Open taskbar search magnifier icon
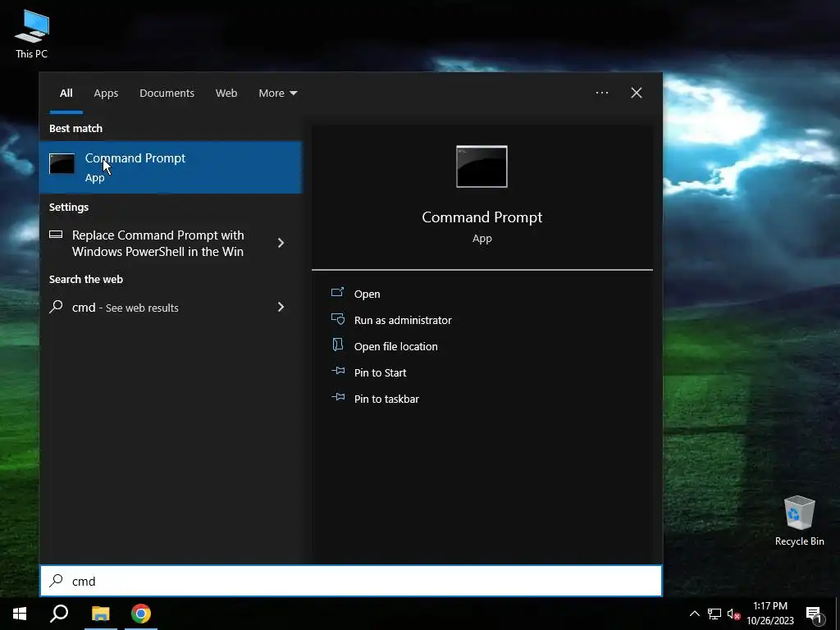 coord(59,614)
